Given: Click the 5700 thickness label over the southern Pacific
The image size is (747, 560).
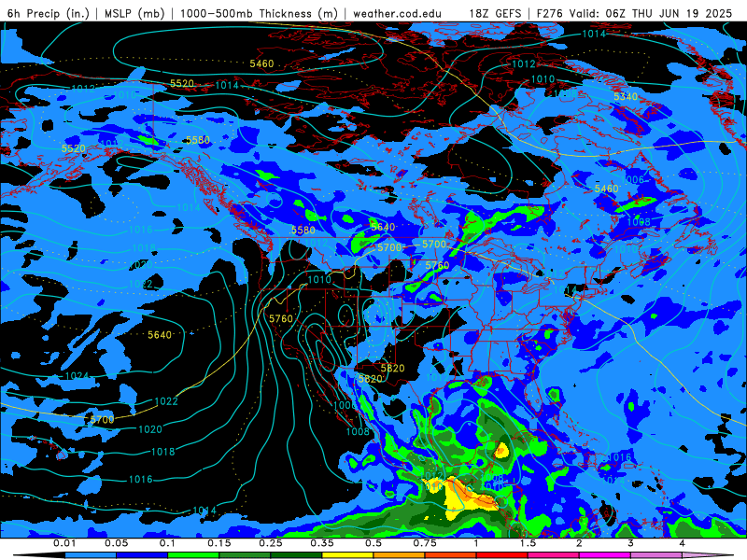Looking at the screenshot, I should (102, 419).
